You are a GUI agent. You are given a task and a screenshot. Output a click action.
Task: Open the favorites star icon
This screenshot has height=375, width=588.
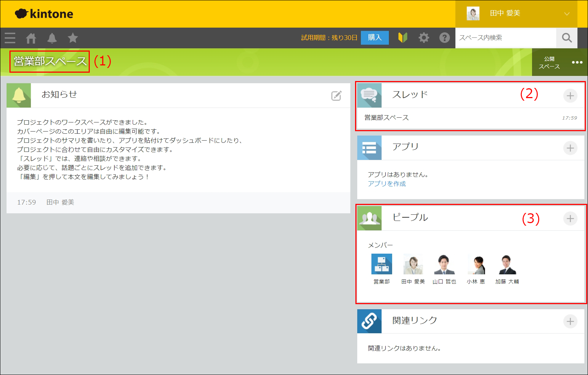pyautogui.click(x=73, y=38)
